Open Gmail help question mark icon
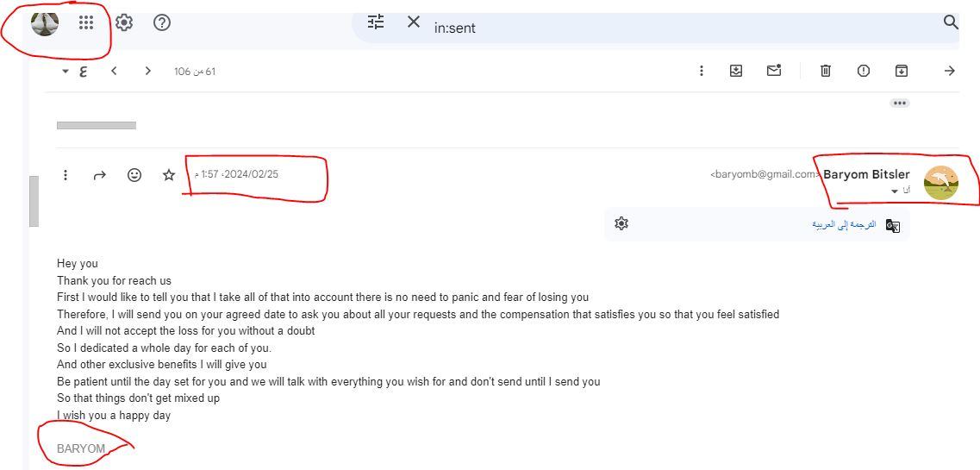Screen dimensions: 980x470 click(x=162, y=23)
